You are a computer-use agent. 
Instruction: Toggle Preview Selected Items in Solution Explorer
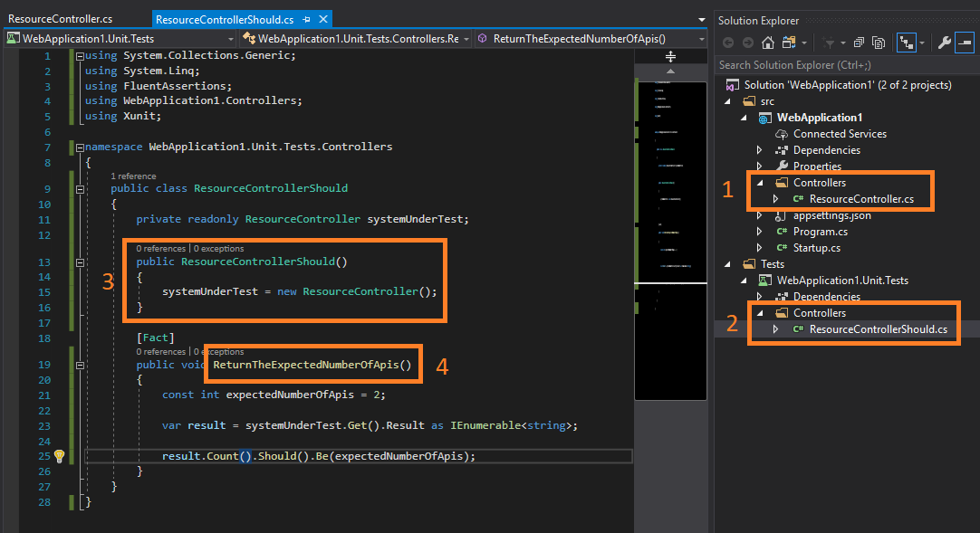[x=964, y=42]
